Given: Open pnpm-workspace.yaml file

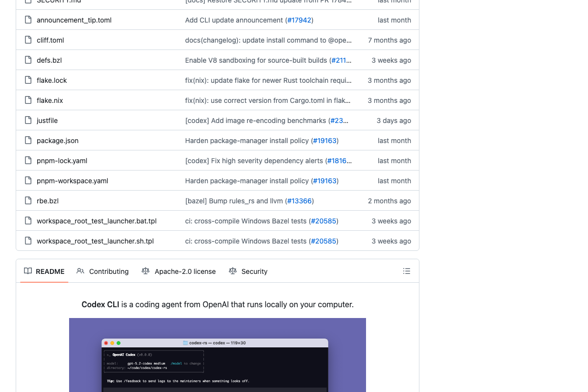Looking at the screenshot, I should tap(73, 181).
